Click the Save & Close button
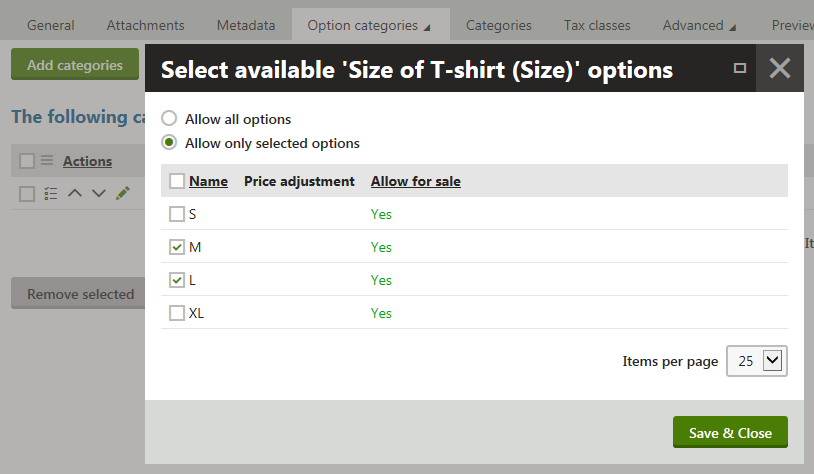Image resolution: width=814 pixels, height=474 pixels. [x=730, y=432]
